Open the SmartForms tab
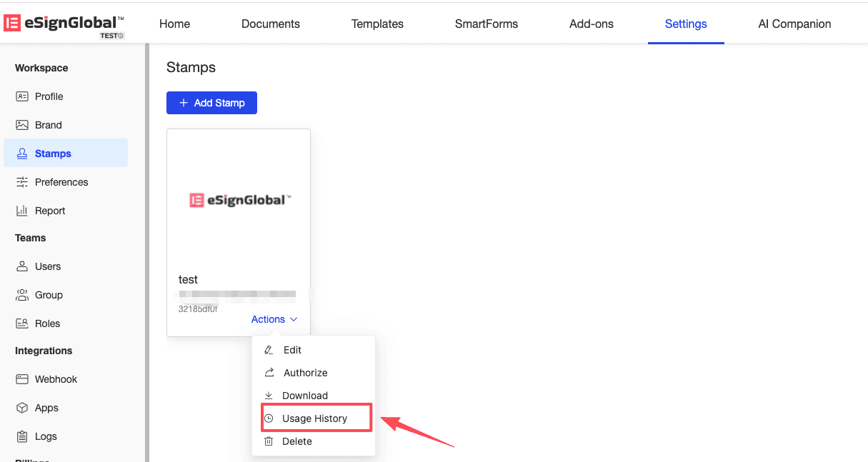Screen dimensions: 868x462 coord(487,24)
